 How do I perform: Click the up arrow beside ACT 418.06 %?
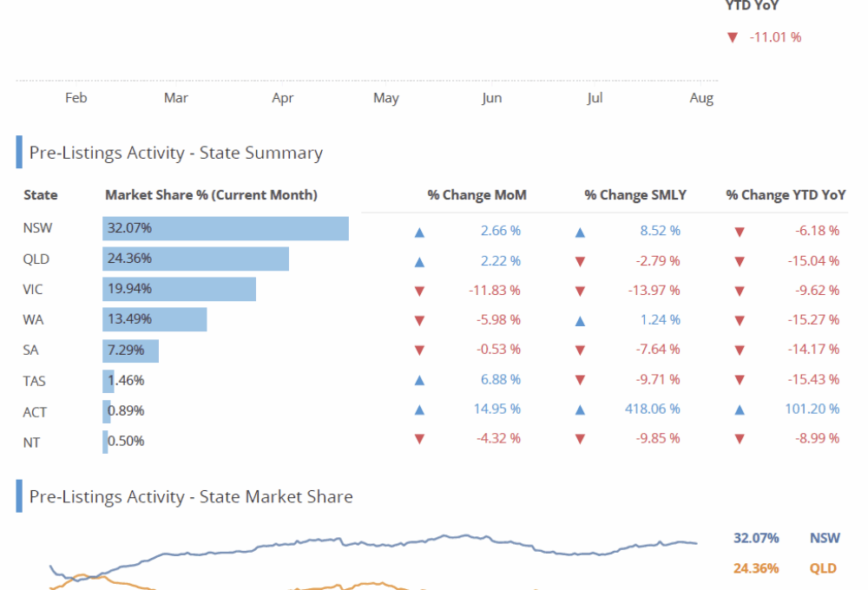click(x=580, y=410)
